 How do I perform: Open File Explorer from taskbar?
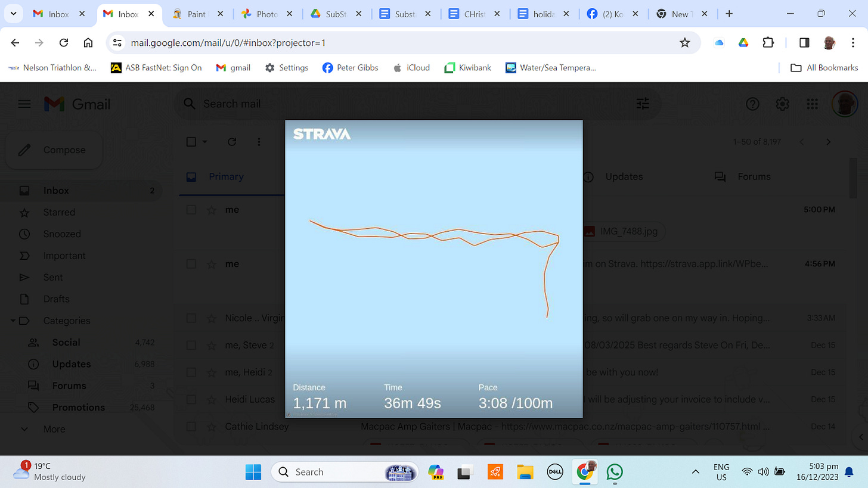525,472
